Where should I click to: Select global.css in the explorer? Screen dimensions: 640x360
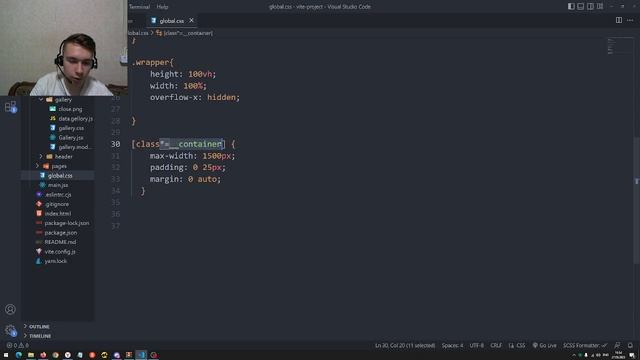tap(60, 176)
